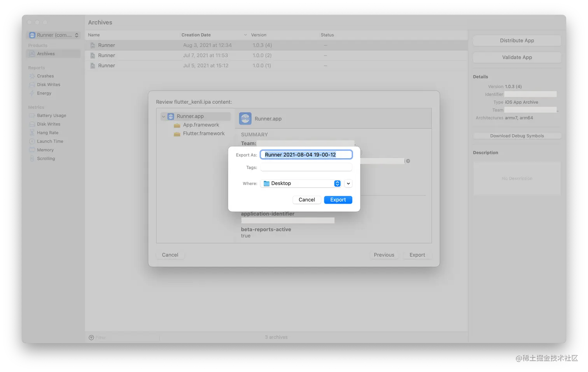Open Memory metric in sidebar
This screenshot has width=588, height=372.
pos(45,150)
